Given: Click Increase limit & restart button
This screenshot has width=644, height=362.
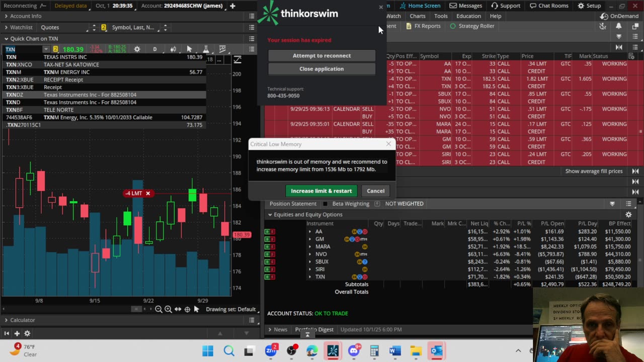Looking at the screenshot, I should click(321, 191).
